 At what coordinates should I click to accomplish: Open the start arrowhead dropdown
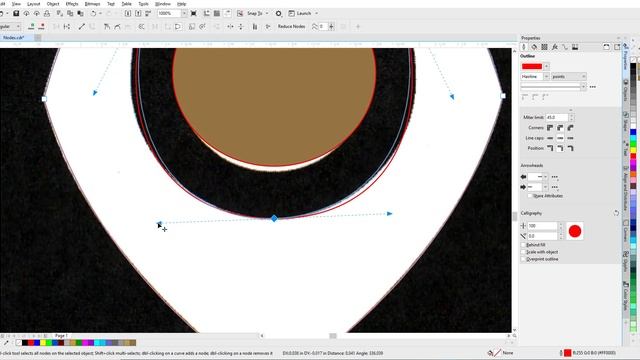click(x=545, y=177)
